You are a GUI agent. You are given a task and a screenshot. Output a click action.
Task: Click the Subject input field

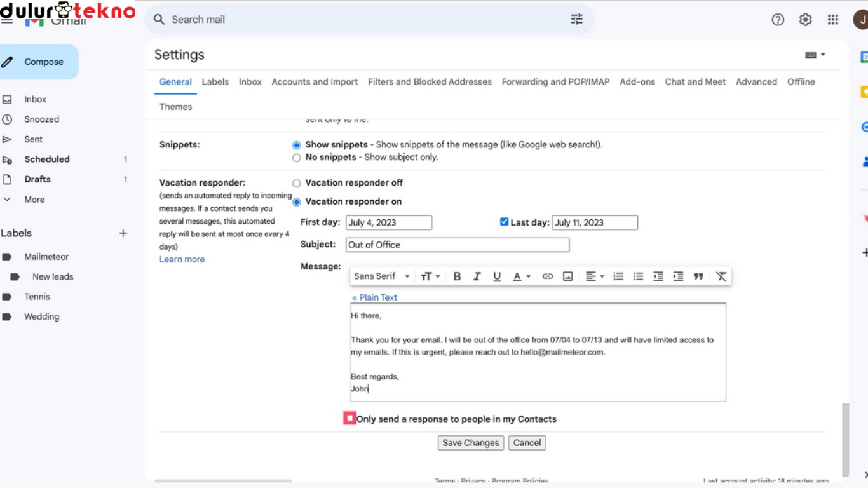(x=458, y=245)
